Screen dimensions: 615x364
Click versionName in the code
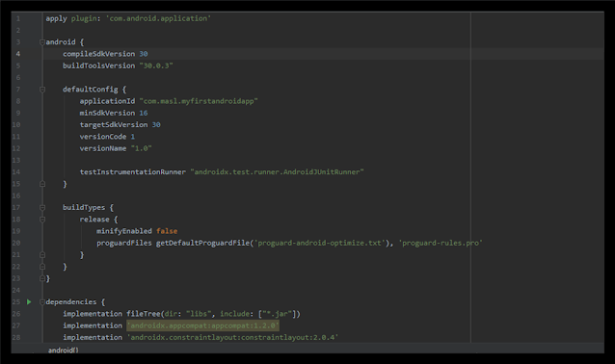103,148
